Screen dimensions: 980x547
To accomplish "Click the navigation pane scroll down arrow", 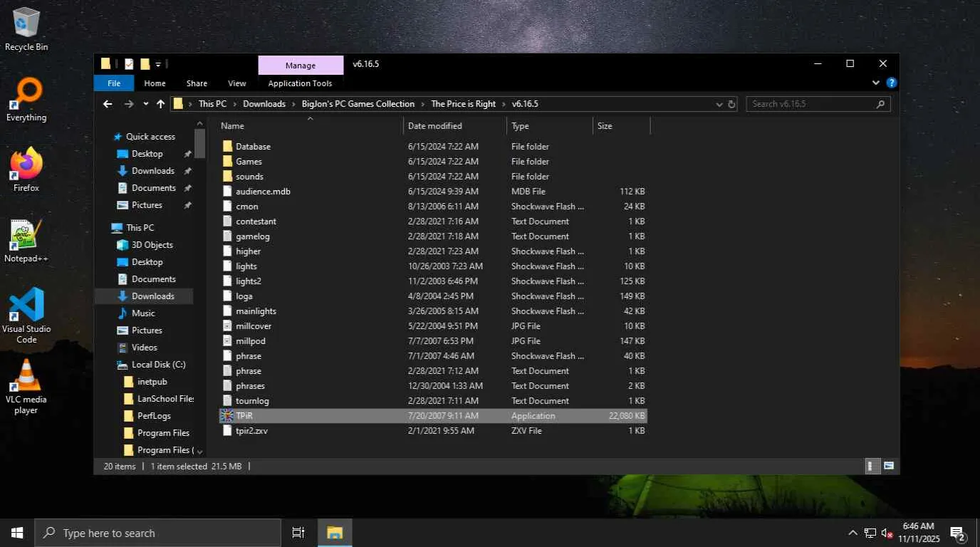I will 199,451.
